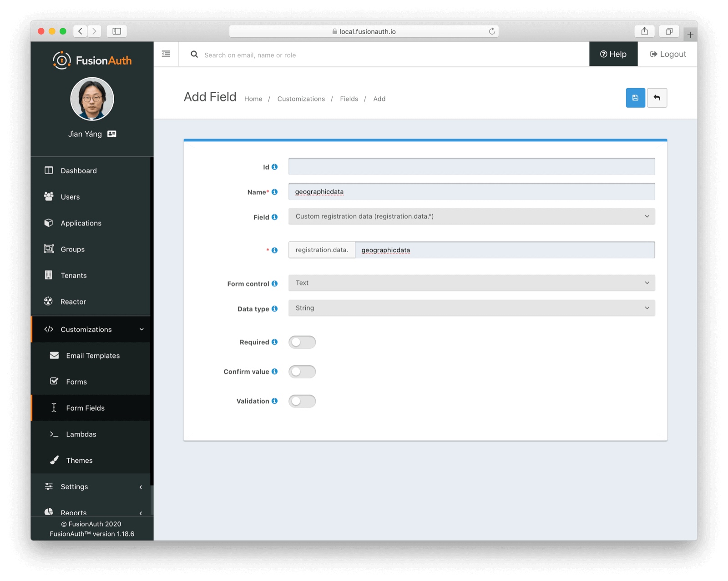The width and height of the screenshot is (728, 581).
Task: Click the back arrow icon button
Action: coord(657,98)
